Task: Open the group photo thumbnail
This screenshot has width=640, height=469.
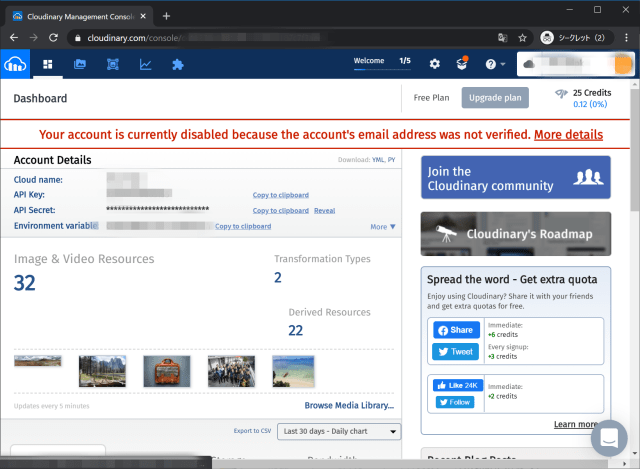Action: click(x=231, y=371)
